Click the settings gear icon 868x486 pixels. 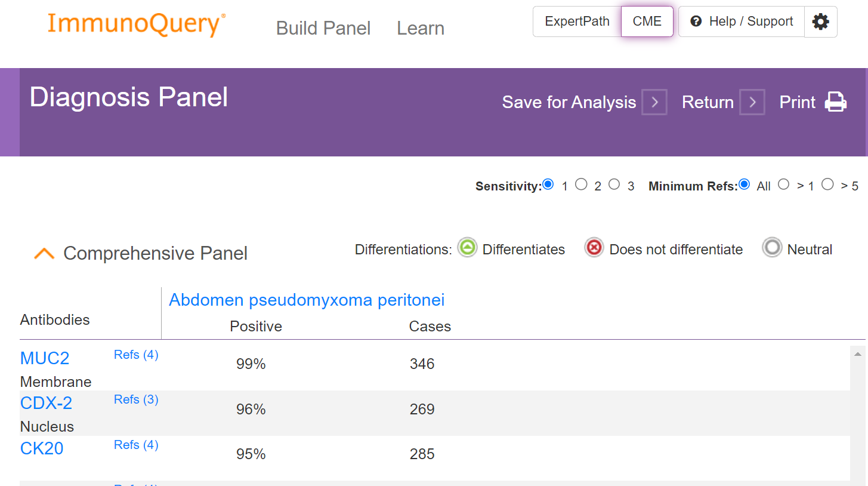tap(821, 22)
